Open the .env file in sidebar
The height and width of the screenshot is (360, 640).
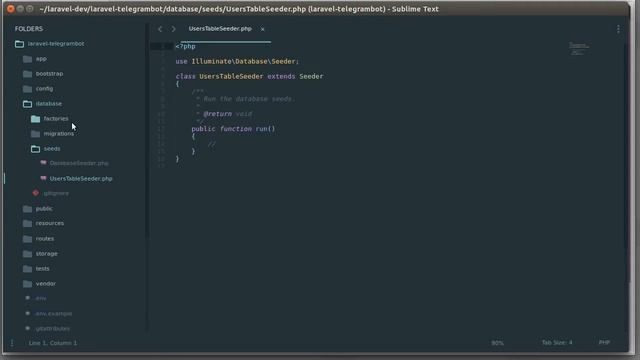(41, 298)
